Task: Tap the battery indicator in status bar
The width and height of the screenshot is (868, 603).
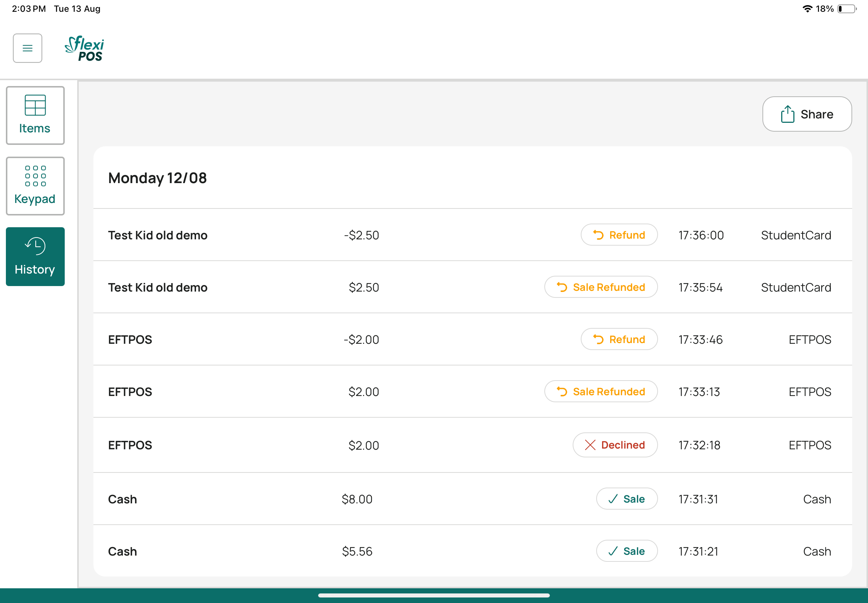Action: (847, 9)
